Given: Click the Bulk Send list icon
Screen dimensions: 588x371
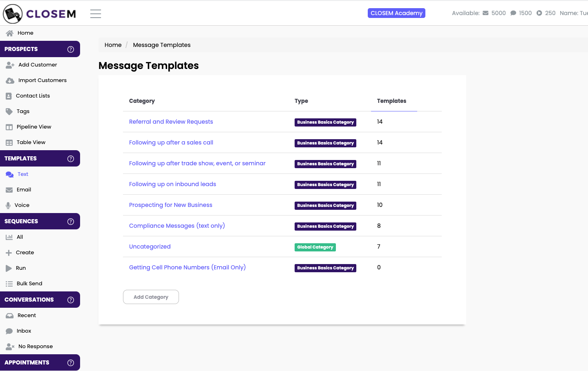Looking at the screenshot, I should click(9, 284).
